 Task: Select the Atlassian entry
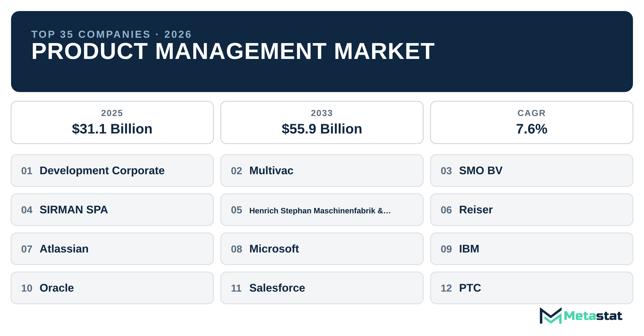click(112, 249)
